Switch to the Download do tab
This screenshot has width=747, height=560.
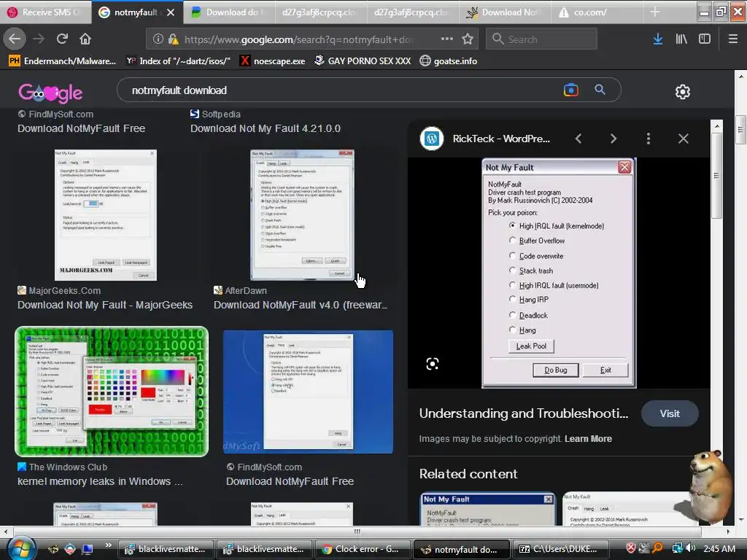click(229, 12)
